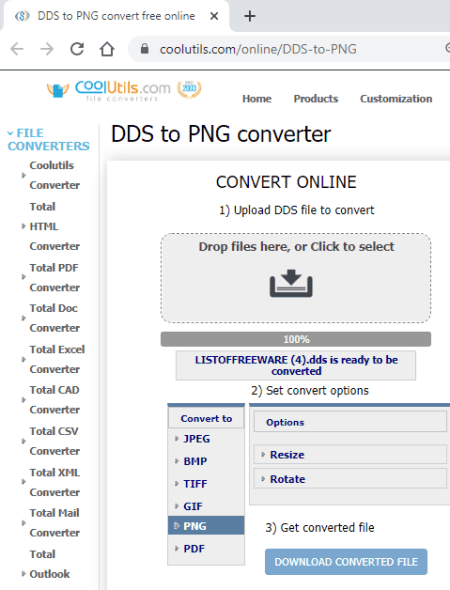Close the DDS to PNG tab
450x590 pixels.
[214, 16]
